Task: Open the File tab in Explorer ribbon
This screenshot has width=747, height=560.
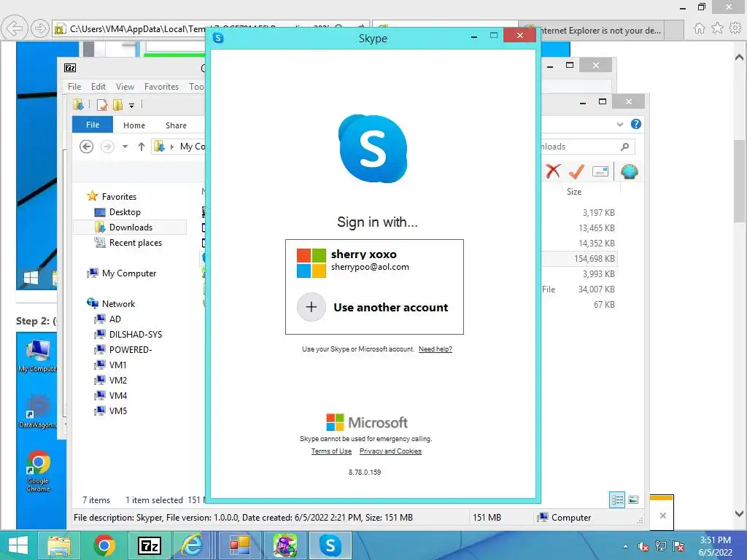Action: 93,125
